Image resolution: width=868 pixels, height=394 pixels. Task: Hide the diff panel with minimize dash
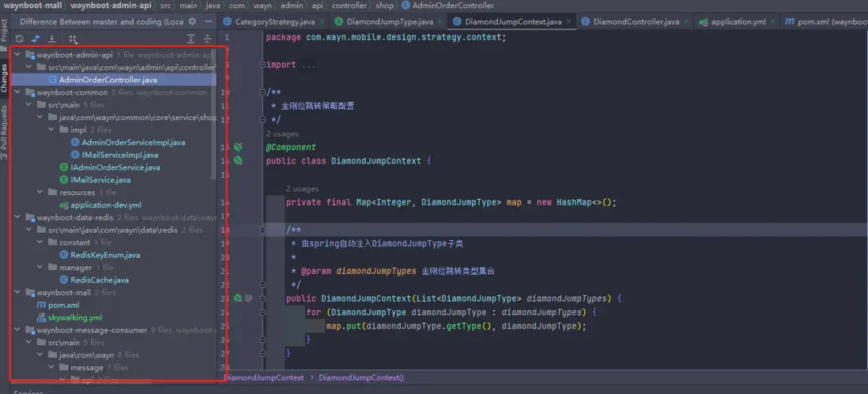tap(208, 21)
